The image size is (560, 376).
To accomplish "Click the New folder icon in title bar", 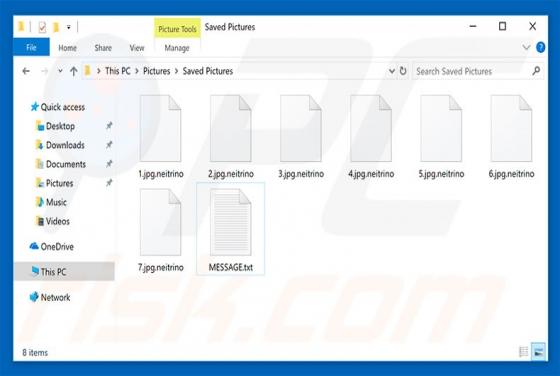I will click(56, 27).
